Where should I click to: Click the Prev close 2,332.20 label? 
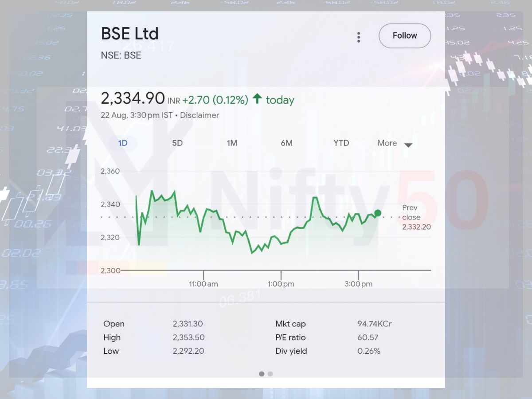coord(416,217)
